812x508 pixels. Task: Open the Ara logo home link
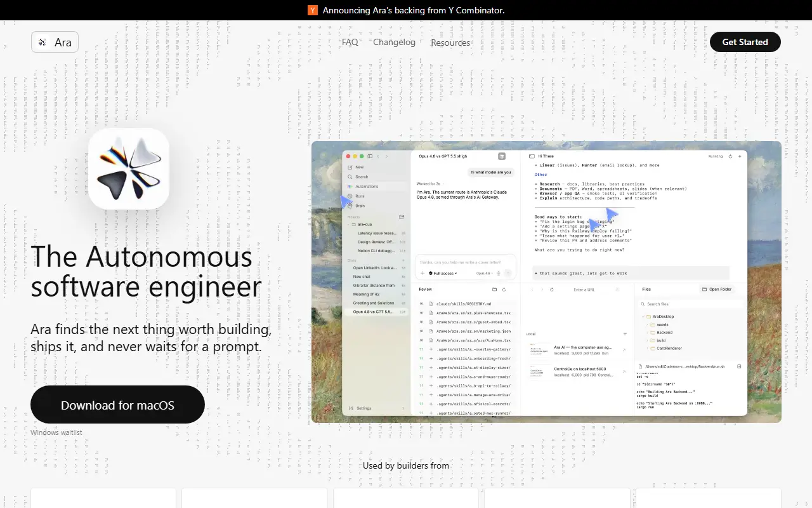[x=55, y=42]
